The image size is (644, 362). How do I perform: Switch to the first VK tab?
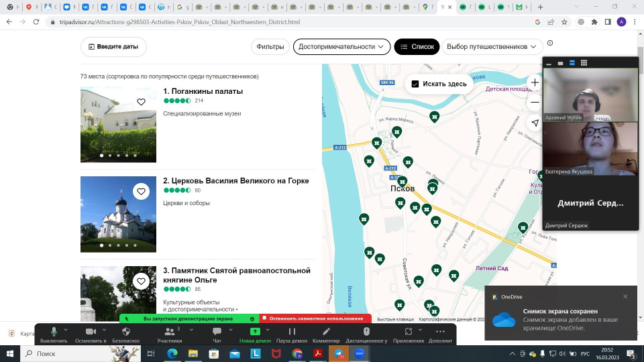click(88, 7)
